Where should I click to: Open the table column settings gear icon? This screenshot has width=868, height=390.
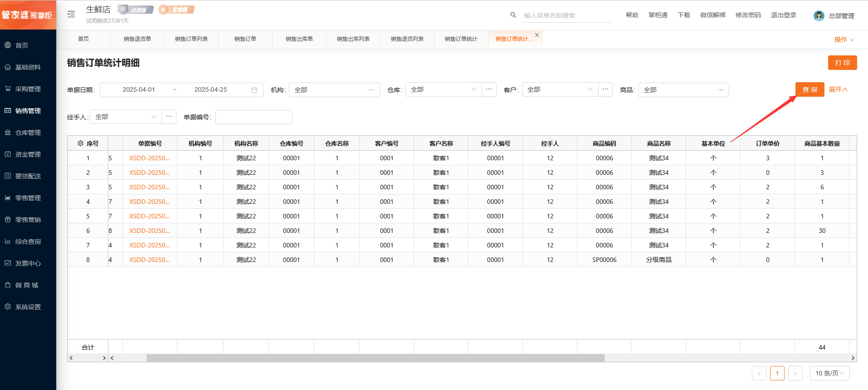80,143
